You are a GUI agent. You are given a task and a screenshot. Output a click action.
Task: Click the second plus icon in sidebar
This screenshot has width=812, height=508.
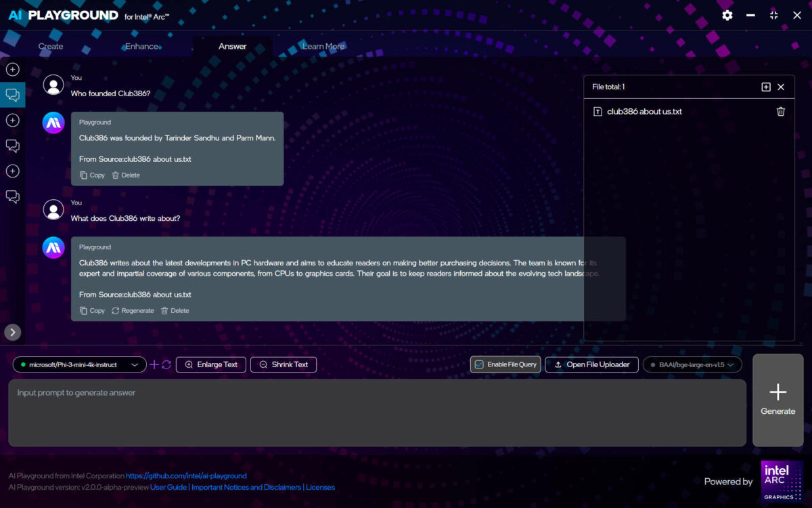click(12, 120)
